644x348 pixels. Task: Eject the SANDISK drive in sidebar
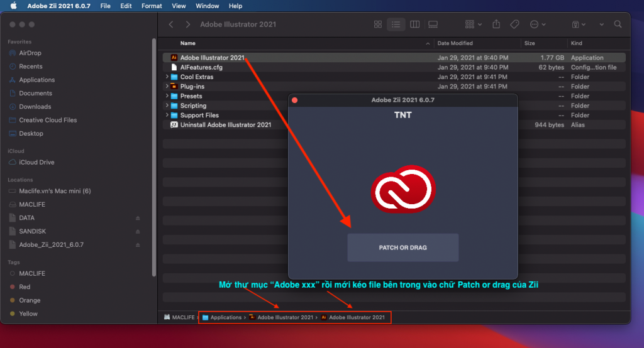point(138,231)
